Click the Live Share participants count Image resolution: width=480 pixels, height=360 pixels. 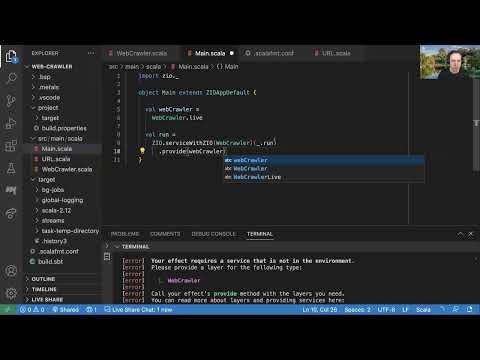click(x=92, y=310)
